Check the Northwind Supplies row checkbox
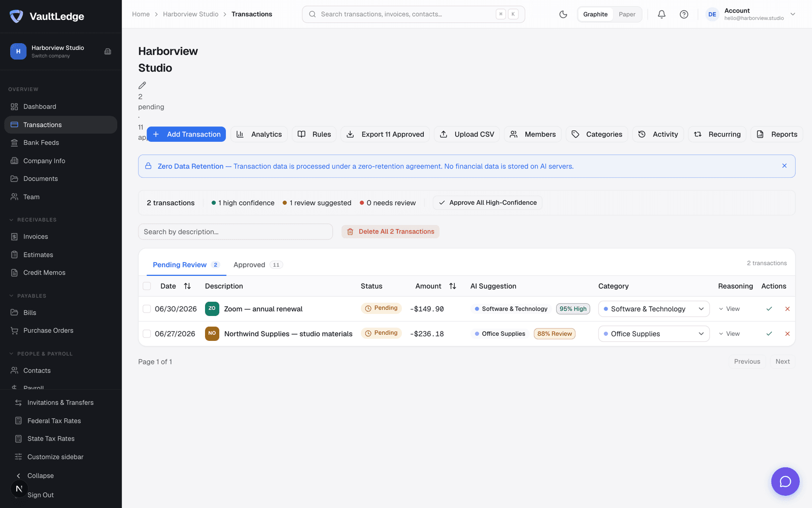Screen dimensions: 812x508 pos(147,334)
